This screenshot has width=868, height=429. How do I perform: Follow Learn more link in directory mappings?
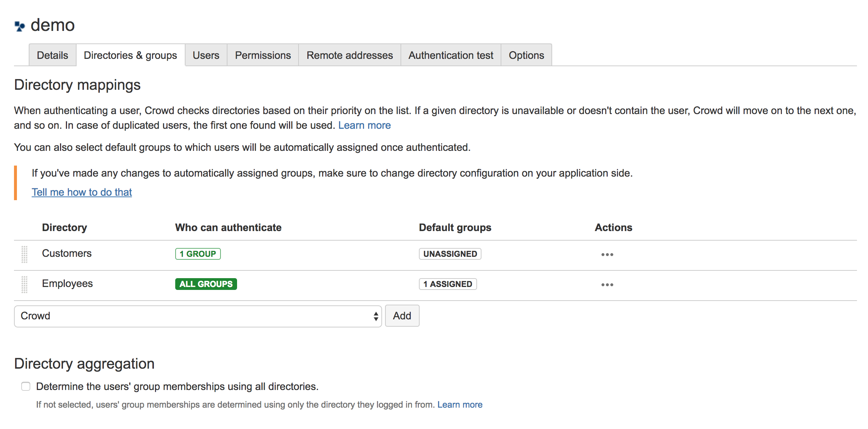[x=364, y=125]
